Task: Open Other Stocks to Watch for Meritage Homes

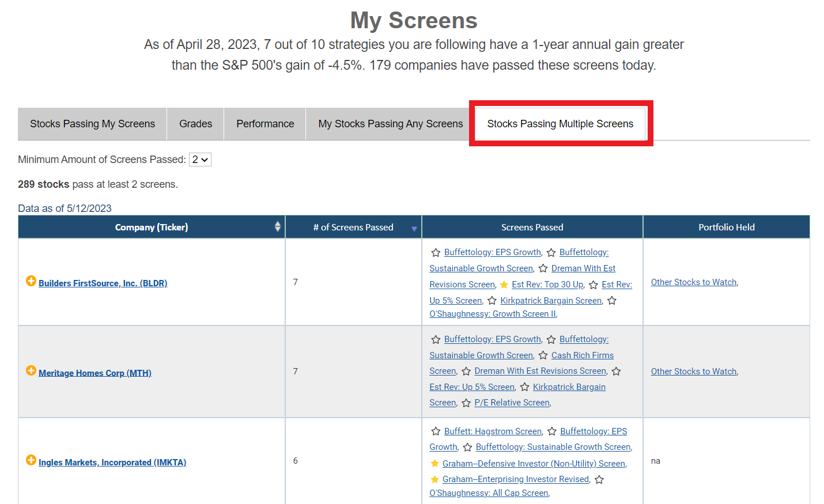Action: pos(694,372)
